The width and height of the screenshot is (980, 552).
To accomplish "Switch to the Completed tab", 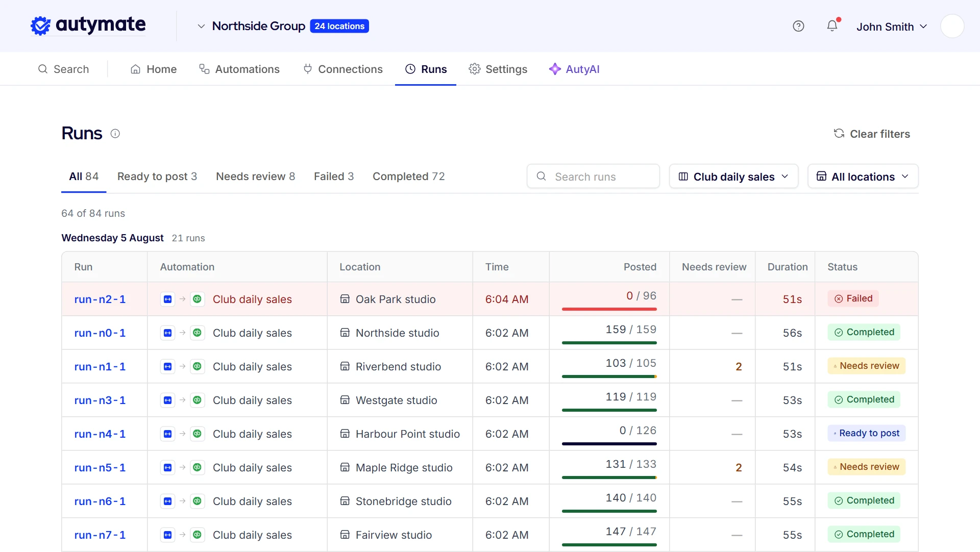I will (409, 177).
